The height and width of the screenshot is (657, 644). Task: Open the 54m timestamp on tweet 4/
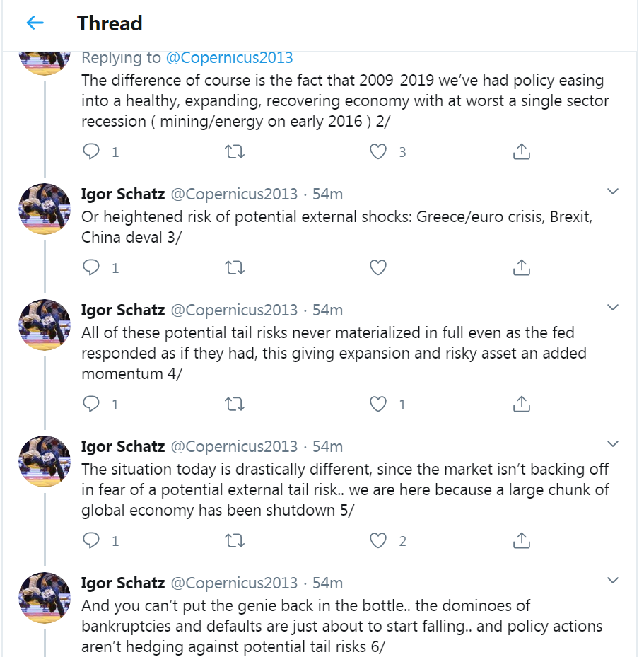327,310
